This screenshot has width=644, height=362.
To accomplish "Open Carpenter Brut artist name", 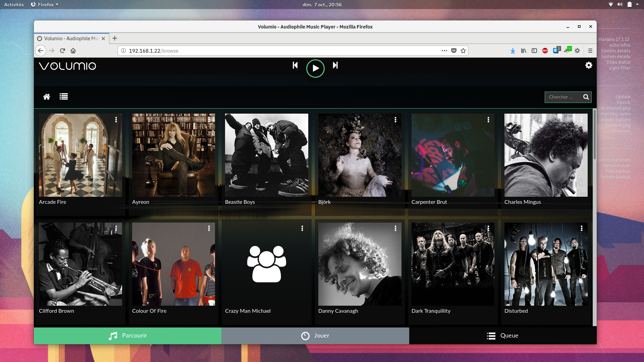I will click(429, 202).
